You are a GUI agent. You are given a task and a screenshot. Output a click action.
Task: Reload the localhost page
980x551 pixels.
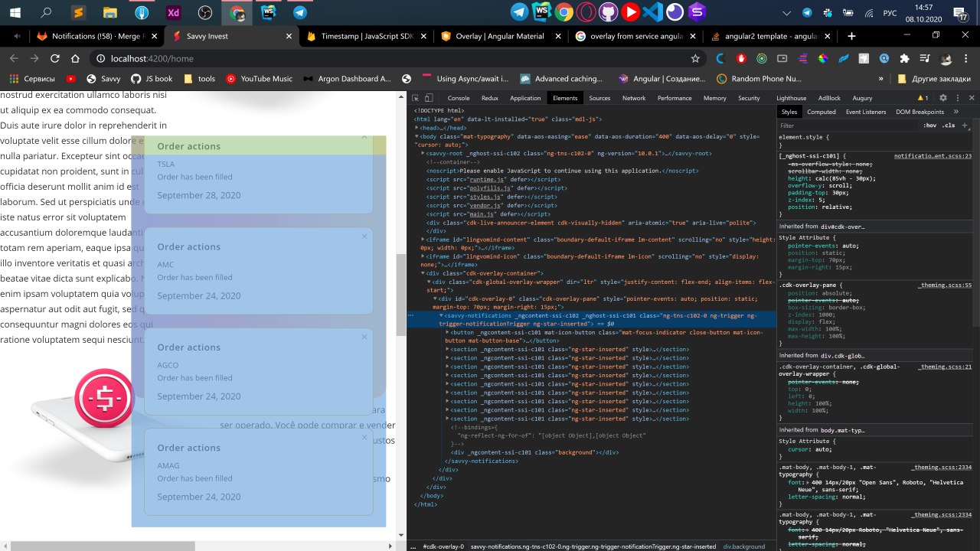coord(55,58)
